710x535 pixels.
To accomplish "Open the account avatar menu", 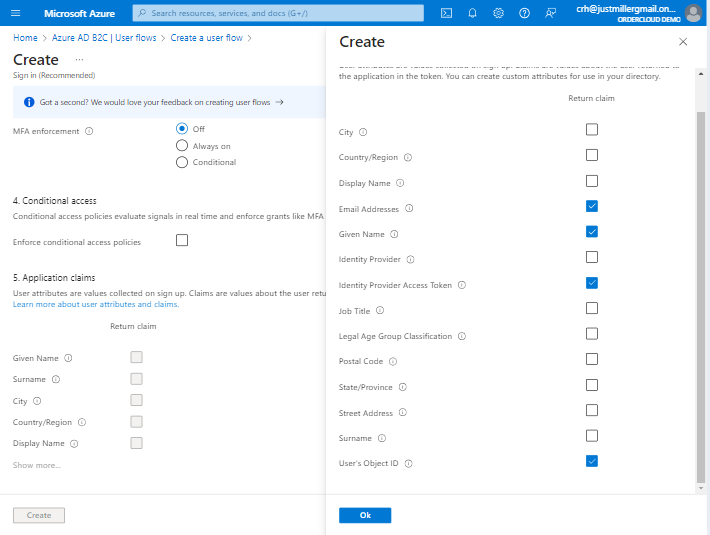I will (693, 13).
